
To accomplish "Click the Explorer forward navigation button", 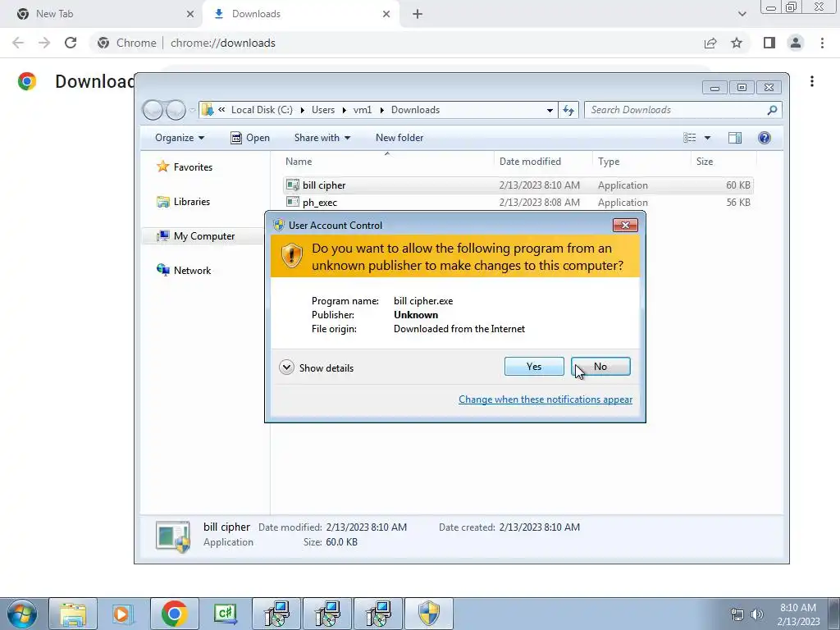I will 176,110.
